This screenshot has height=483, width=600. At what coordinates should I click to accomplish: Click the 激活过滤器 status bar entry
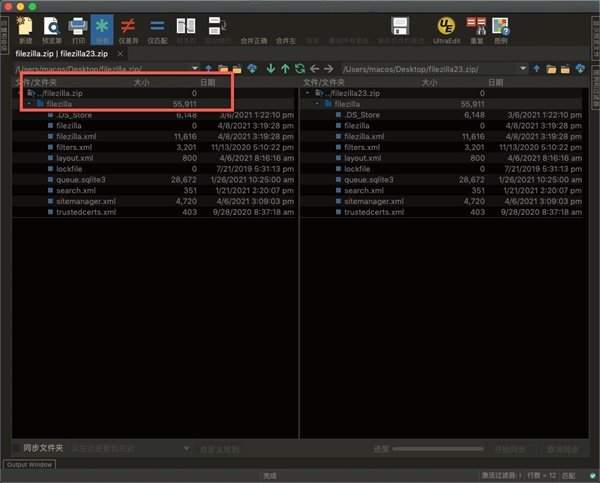click(x=501, y=475)
